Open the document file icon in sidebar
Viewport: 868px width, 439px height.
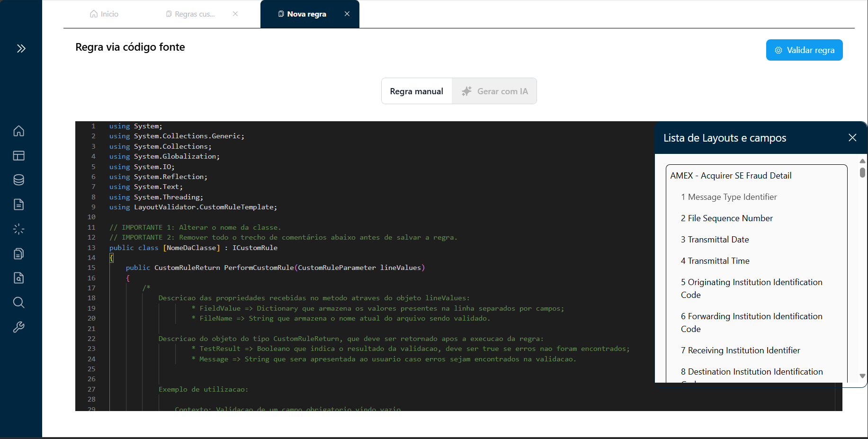point(19,205)
